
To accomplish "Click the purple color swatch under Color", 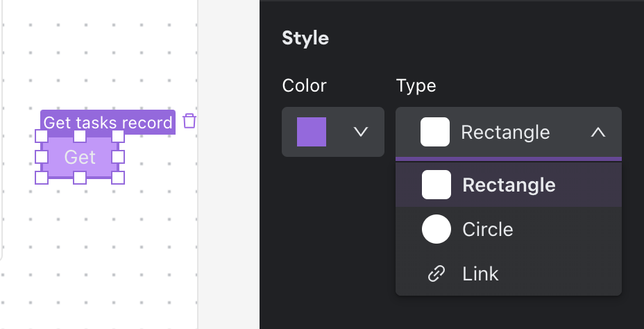I will [x=312, y=132].
